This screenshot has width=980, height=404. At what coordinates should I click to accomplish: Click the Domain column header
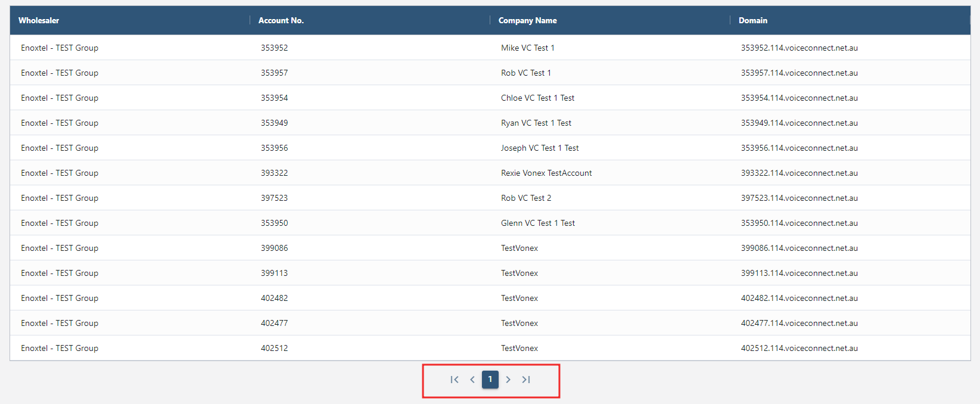(x=753, y=20)
